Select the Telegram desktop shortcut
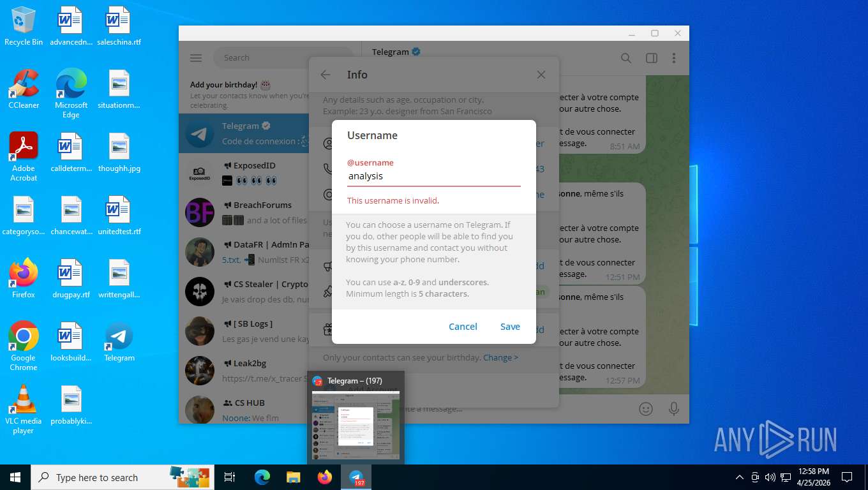Screen dimensions: 868x490 [119, 342]
